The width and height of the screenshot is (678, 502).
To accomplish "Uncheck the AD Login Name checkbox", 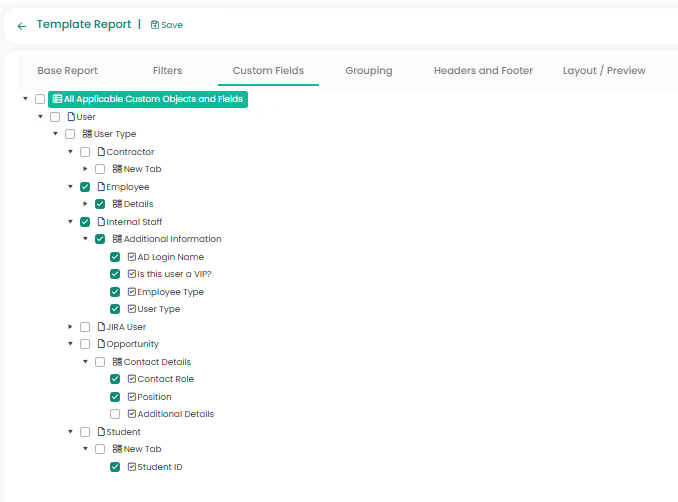I will click(x=115, y=257).
